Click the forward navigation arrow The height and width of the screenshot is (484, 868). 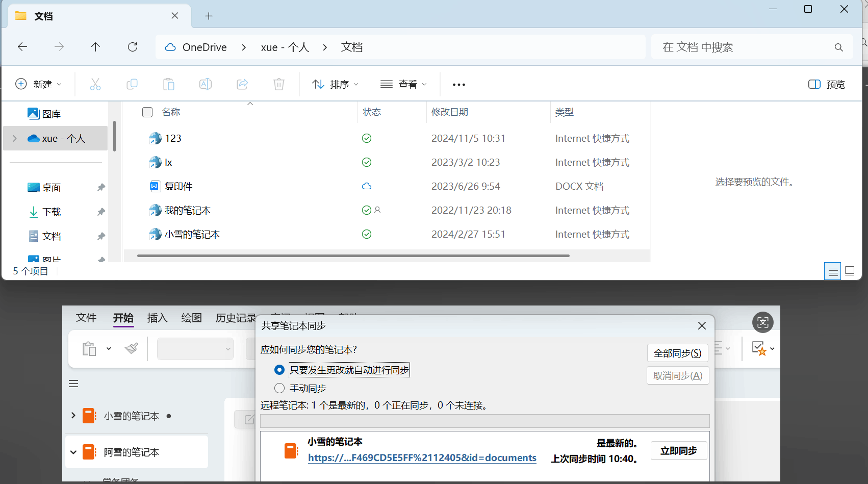pos(59,47)
